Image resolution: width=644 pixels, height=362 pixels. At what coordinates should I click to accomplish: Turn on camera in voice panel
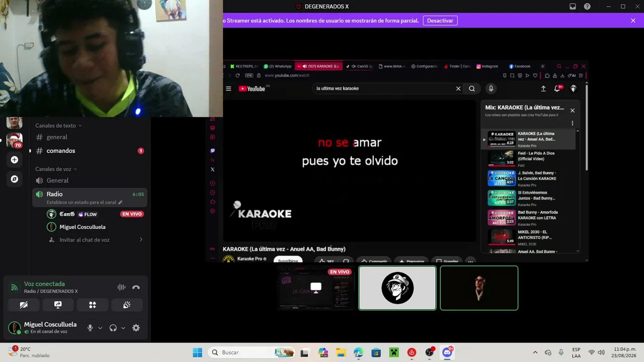point(24,305)
